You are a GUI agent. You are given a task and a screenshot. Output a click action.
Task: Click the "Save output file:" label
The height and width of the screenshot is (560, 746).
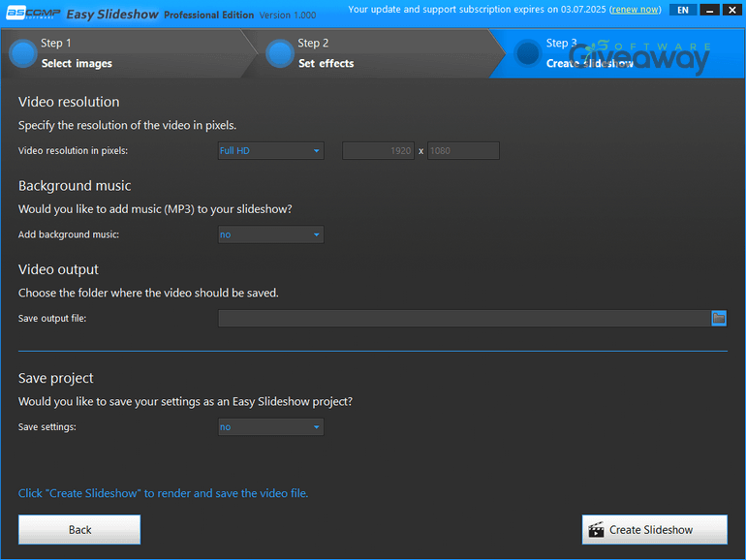52,319
